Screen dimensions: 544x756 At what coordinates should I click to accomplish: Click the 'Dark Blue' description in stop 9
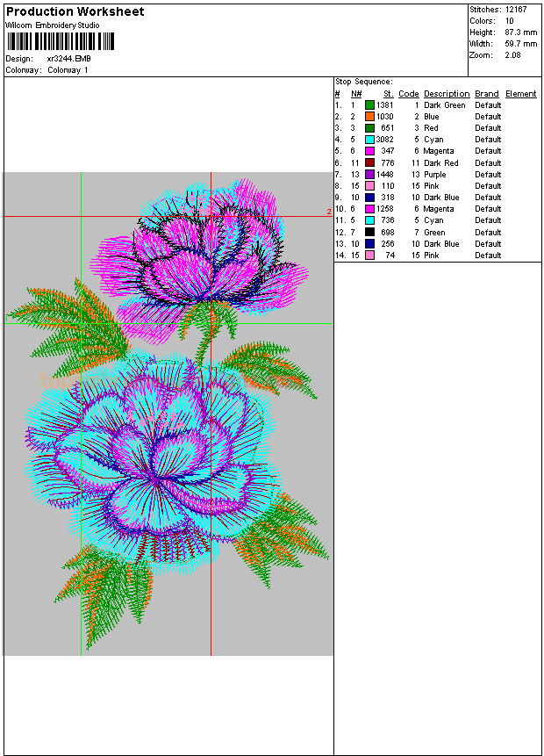tap(441, 198)
